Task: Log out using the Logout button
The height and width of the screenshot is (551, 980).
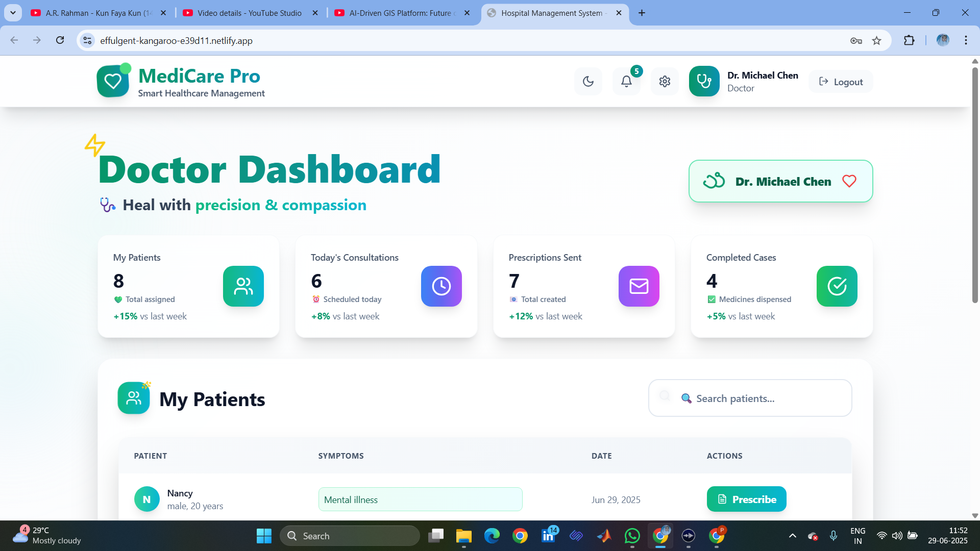Action: click(x=841, y=82)
